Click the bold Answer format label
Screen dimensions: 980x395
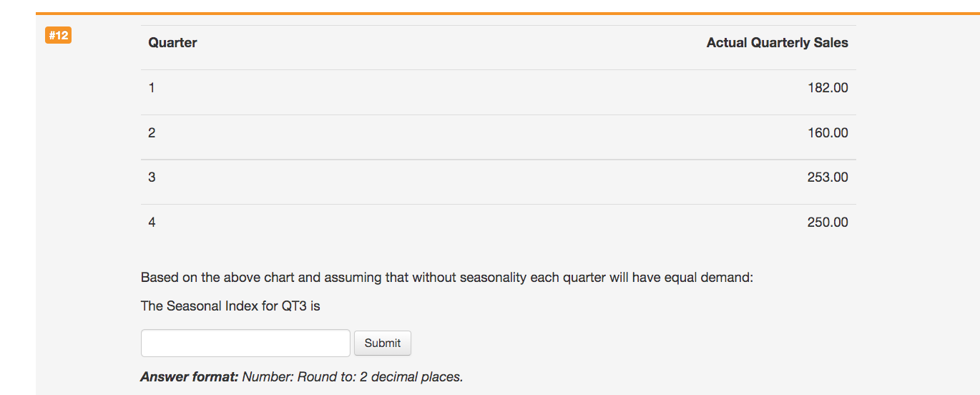[190, 376]
